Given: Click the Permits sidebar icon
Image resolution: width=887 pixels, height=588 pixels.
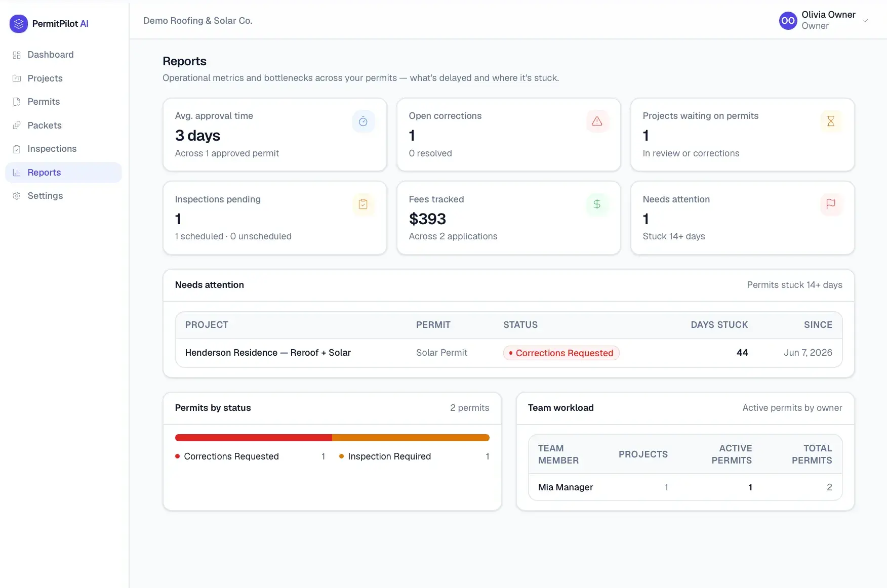Looking at the screenshot, I should [17, 102].
